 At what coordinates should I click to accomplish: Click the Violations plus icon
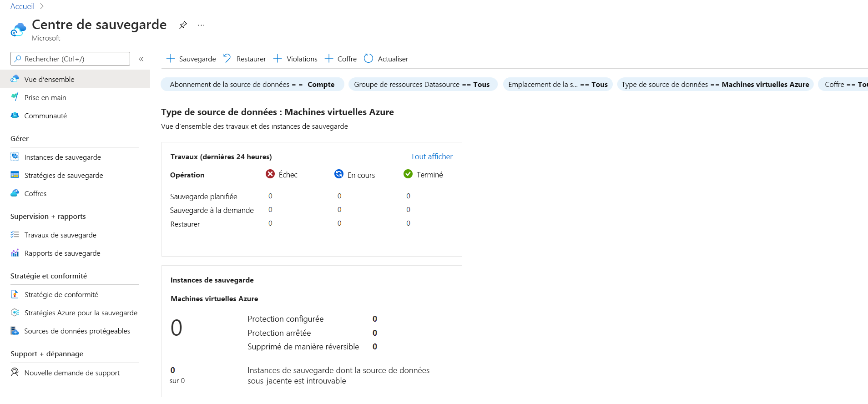(278, 59)
